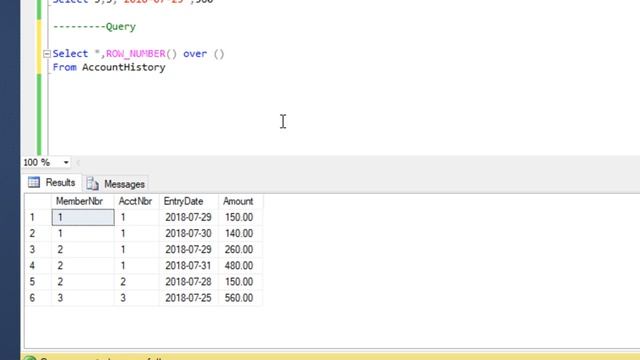Select the MemberNbr column header

pyautogui.click(x=82, y=201)
